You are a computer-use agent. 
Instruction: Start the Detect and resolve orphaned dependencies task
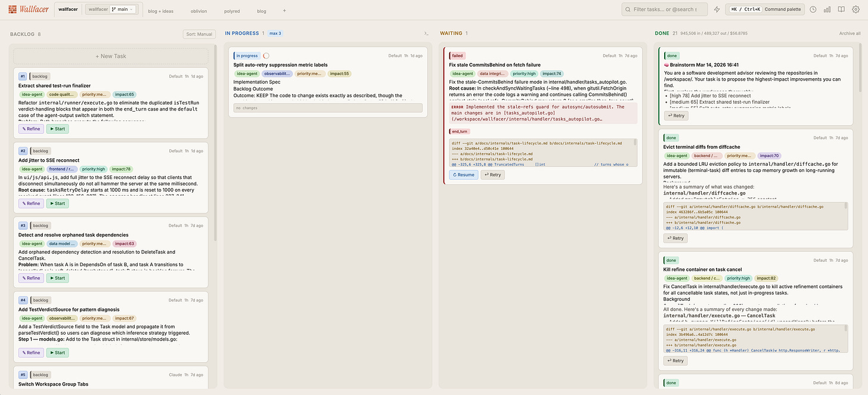coord(57,278)
